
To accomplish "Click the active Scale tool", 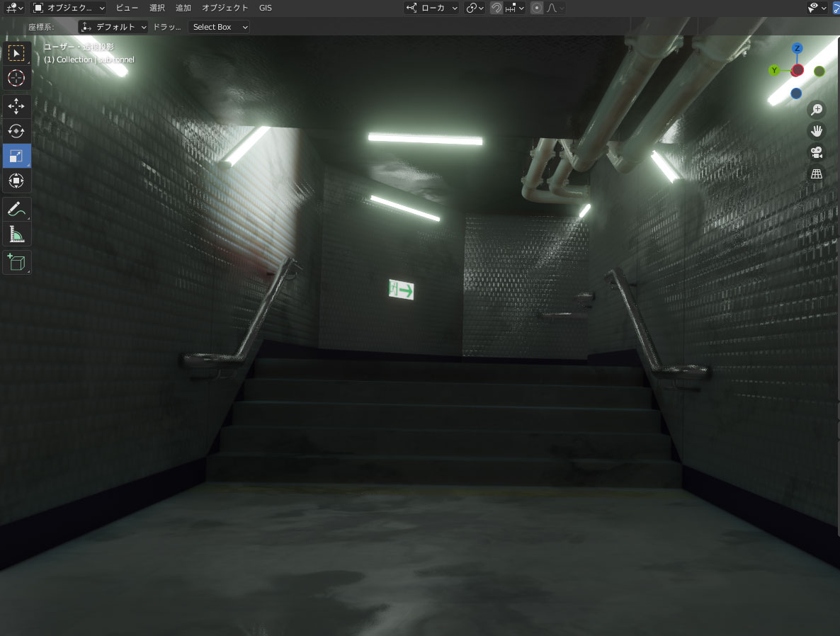I will (x=16, y=156).
